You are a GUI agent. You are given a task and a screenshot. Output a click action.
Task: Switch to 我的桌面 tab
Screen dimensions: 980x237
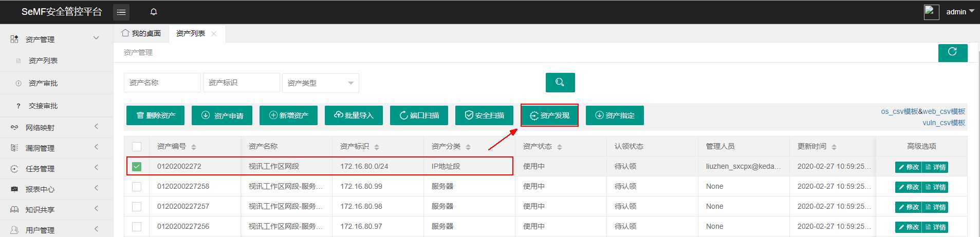141,33
